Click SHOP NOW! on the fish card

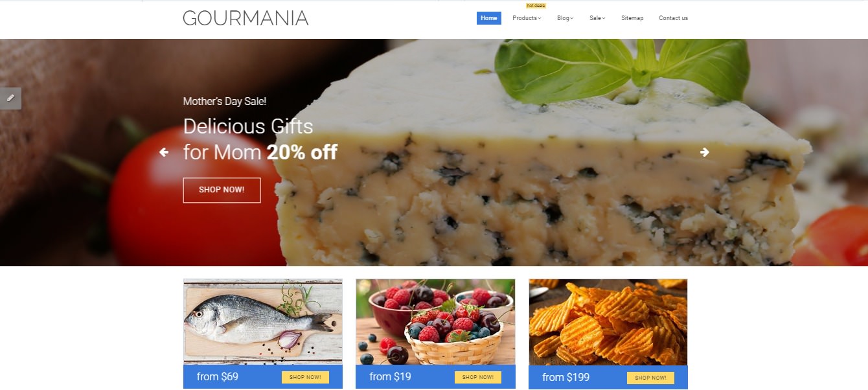click(x=305, y=377)
